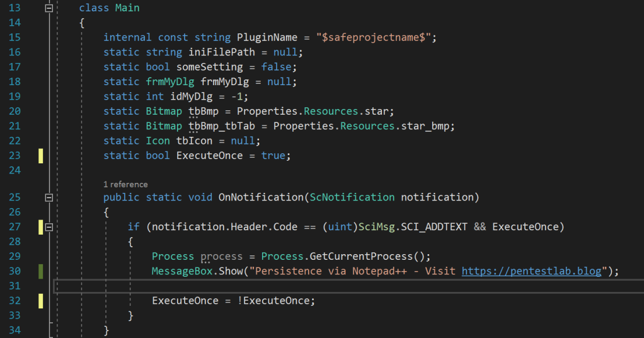Click the "$safeprojectname$" string literal
This screenshot has width=644, height=338.
pos(371,37)
